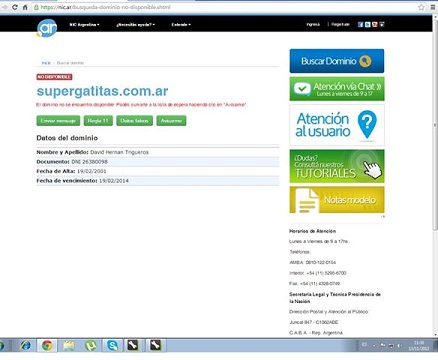Open the YouTube icon in the header
This screenshot has width=438, height=360.
click(375, 24)
